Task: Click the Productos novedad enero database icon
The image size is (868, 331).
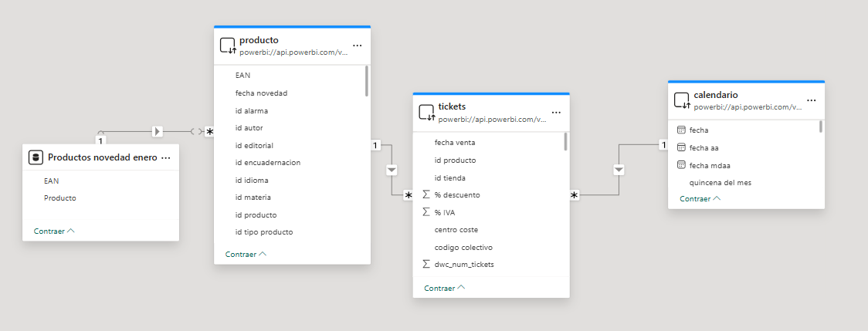Action: [36, 157]
